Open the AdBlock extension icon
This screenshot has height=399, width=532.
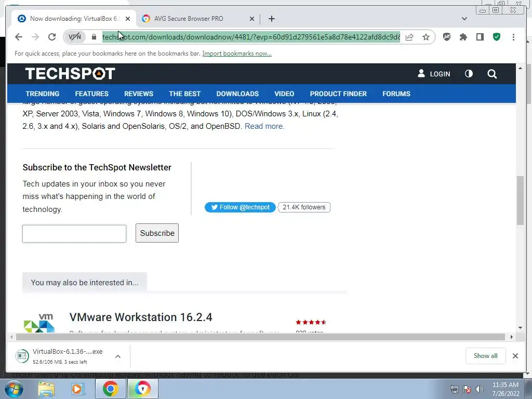pyautogui.click(x=447, y=37)
